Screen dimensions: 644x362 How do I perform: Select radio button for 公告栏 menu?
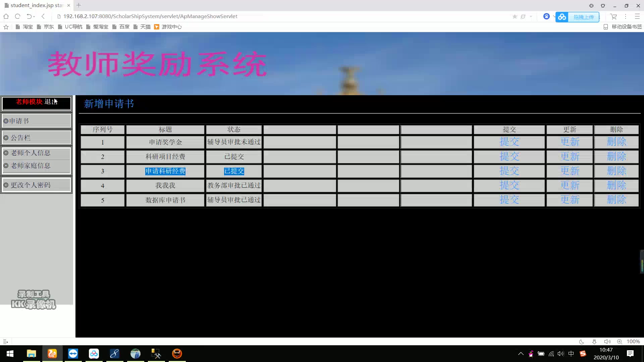click(x=6, y=137)
